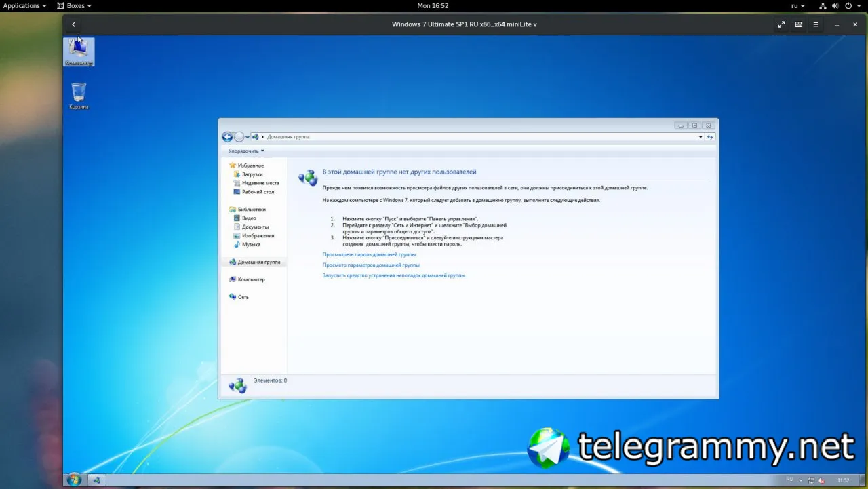The image size is (868, 489).
Task: Select Библиотеки in the navigation pane
Action: (x=252, y=210)
